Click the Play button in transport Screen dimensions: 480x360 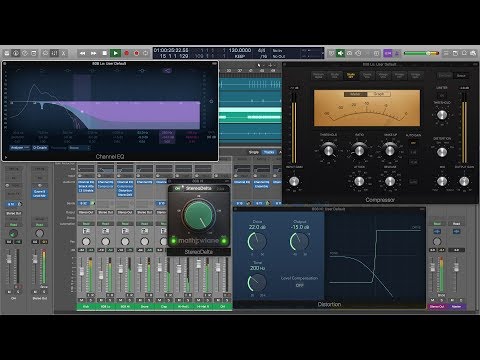[x=115, y=53]
